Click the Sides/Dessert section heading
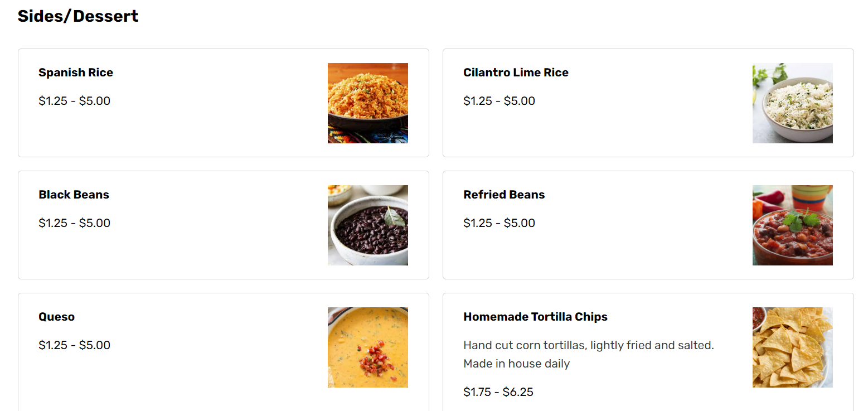Screen dimensions: 868x411 (x=78, y=16)
